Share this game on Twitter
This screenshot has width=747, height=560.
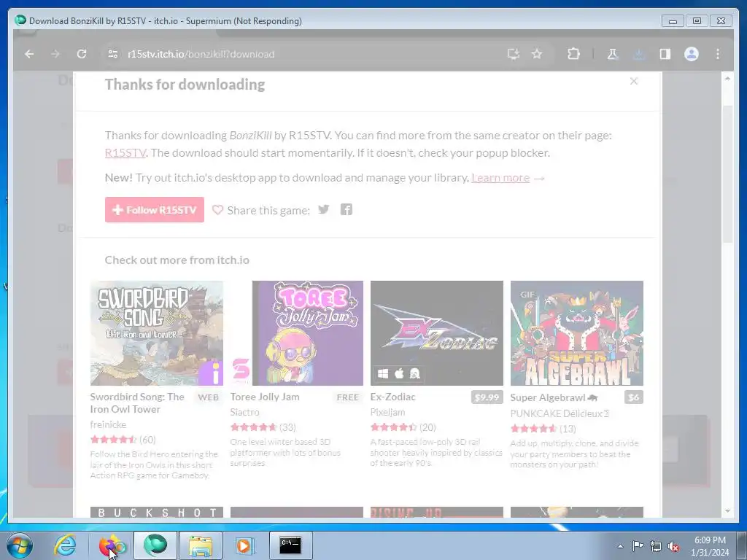pyautogui.click(x=323, y=209)
